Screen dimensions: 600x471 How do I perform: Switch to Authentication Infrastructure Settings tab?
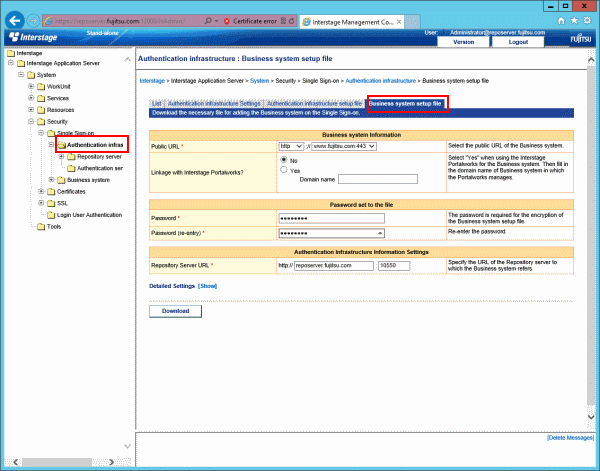(x=214, y=103)
